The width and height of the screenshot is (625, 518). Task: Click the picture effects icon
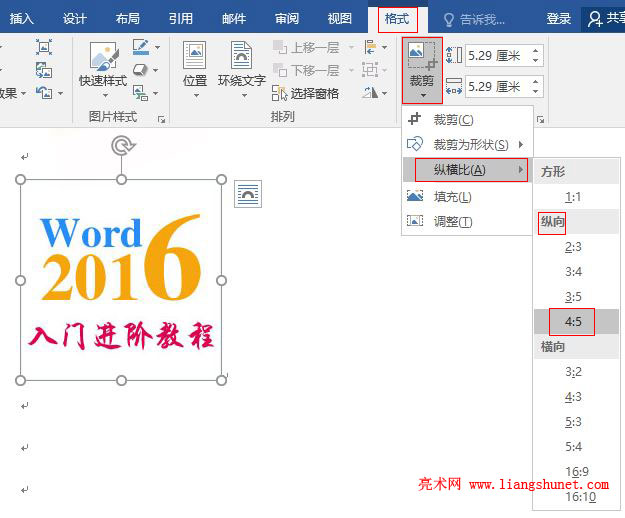pos(140,70)
